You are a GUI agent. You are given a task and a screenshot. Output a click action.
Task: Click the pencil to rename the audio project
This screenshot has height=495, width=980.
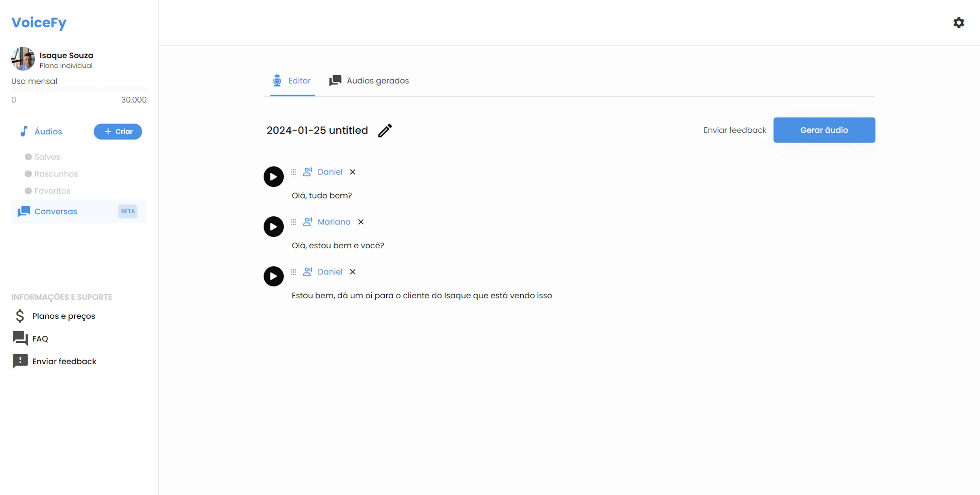tap(385, 131)
